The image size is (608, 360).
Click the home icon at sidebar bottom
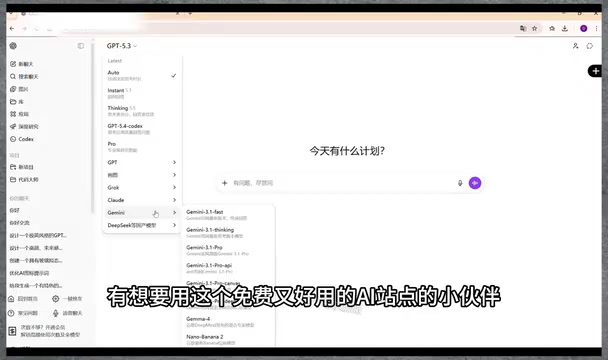pos(11,299)
